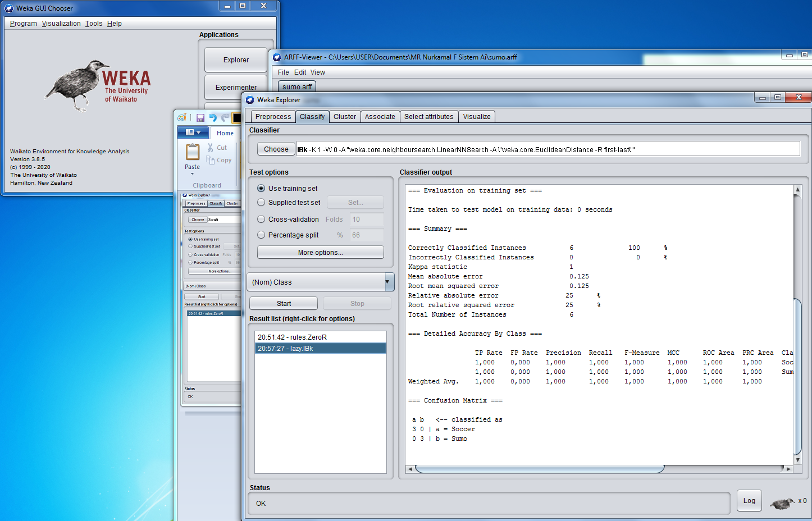Click the percentage split field showing 66

pyautogui.click(x=367, y=235)
